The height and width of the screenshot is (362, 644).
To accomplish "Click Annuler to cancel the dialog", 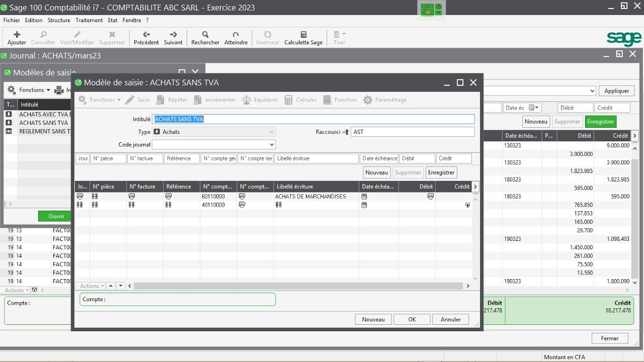I will point(451,319).
